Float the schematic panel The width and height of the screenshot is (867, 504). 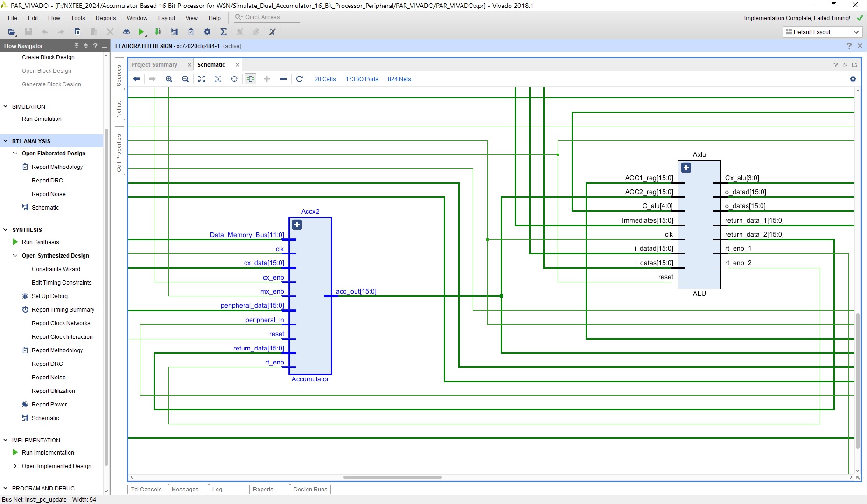point(845,65)
